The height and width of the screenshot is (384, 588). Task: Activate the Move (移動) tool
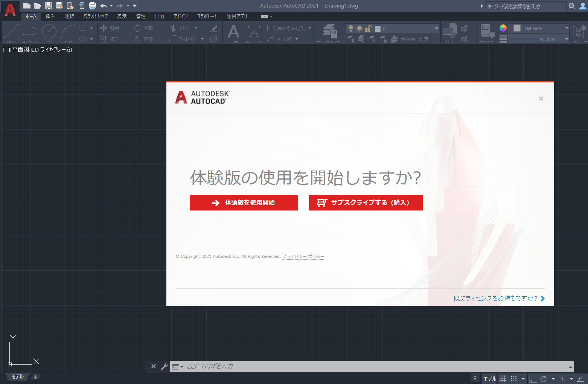[x=110, y=28]
